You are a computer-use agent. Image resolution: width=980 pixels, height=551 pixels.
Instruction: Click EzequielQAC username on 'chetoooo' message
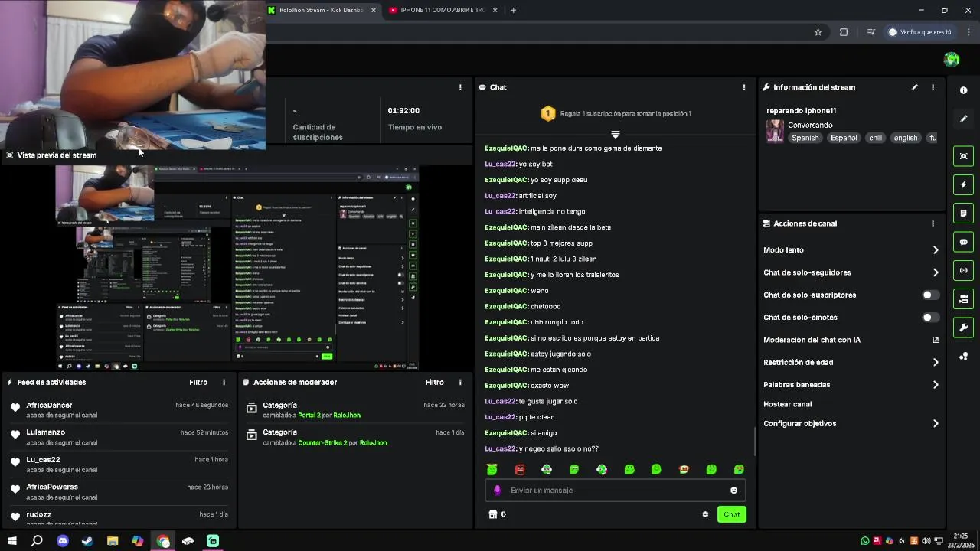(x=507, y=306)
